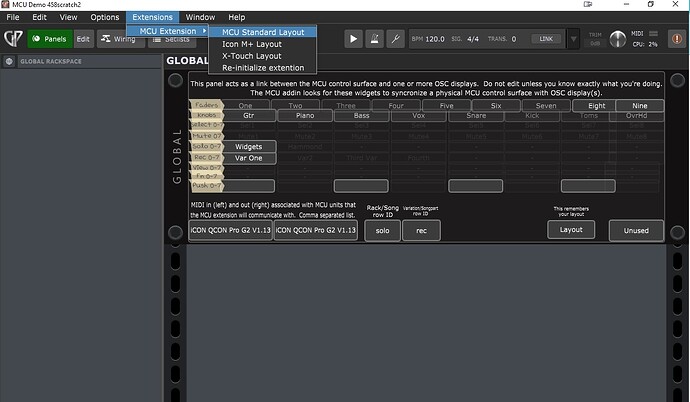Viewport: 690px width, 402px height.
Task: Click the Widgets label button
Action: 249,146
